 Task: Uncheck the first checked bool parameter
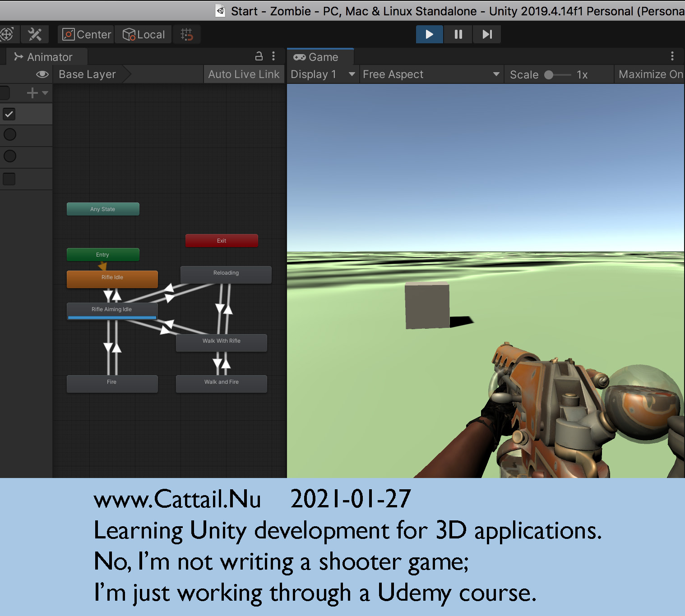[9, 114]
